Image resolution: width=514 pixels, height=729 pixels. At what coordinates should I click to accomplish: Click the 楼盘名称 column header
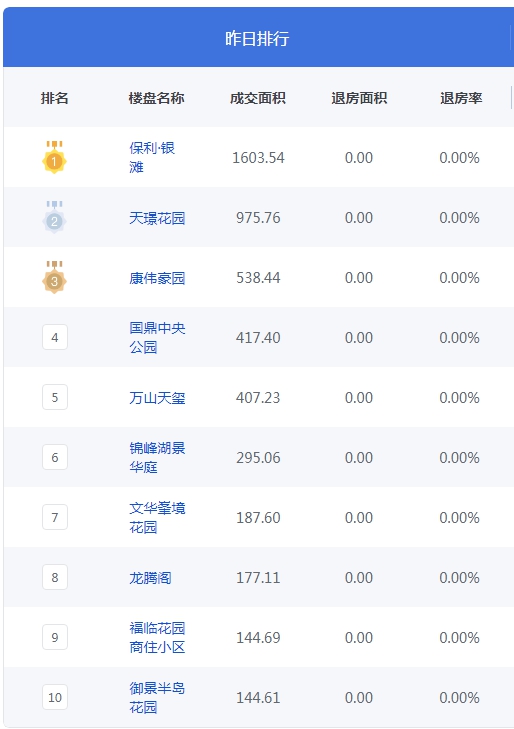click(157, 98)
